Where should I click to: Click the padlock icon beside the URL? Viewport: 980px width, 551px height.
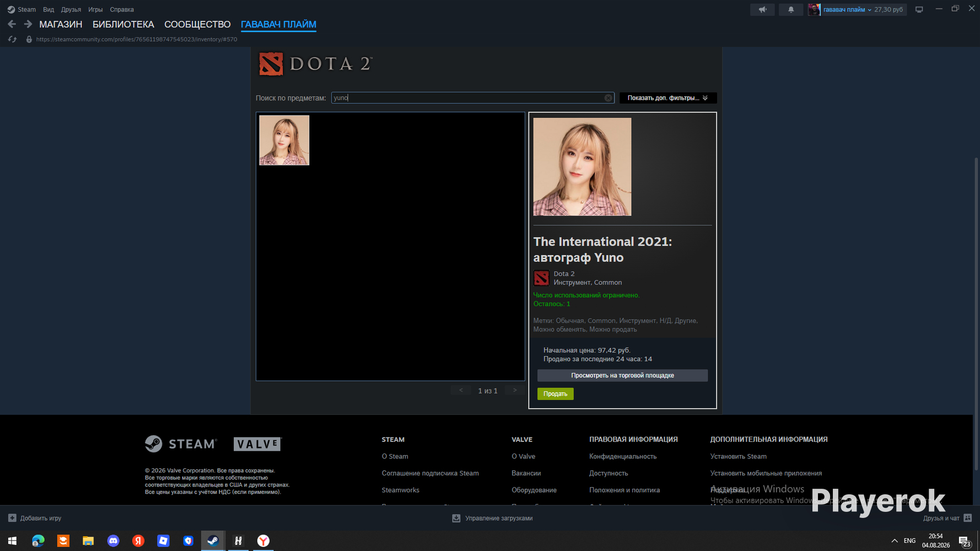[29, 39]
